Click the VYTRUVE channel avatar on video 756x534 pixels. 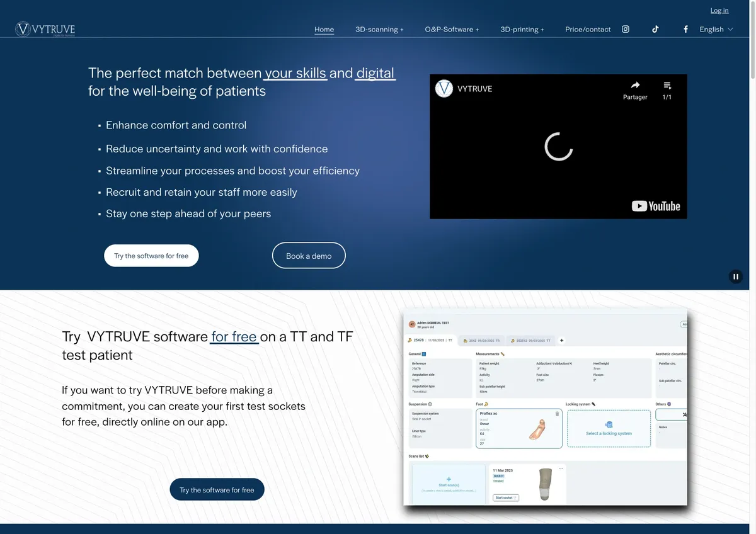coord(444,88)
